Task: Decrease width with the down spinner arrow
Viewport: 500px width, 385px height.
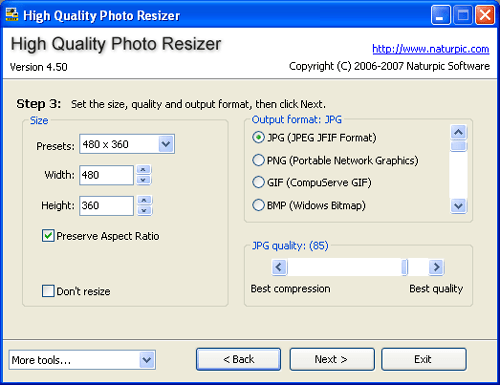Action: coord(144,180)
